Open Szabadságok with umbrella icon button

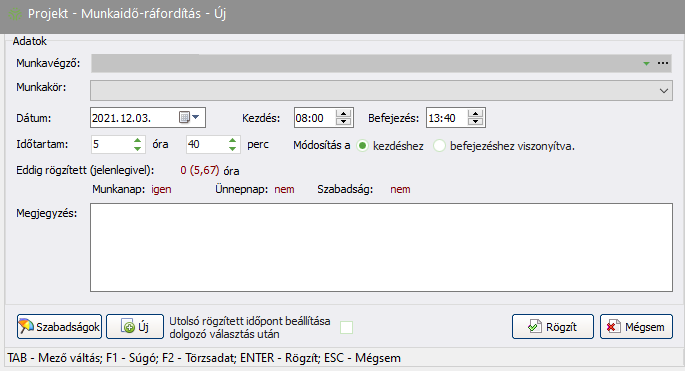point(59,326)
